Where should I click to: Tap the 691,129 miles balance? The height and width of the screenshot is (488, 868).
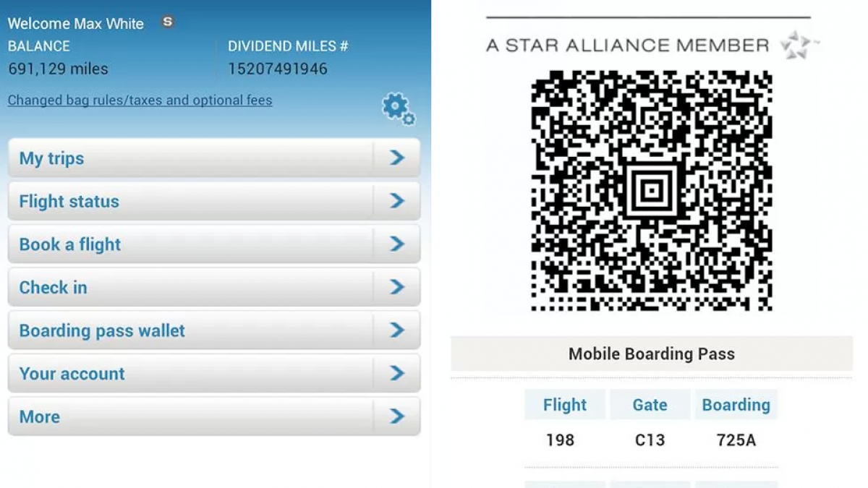[x=58, y=69]
